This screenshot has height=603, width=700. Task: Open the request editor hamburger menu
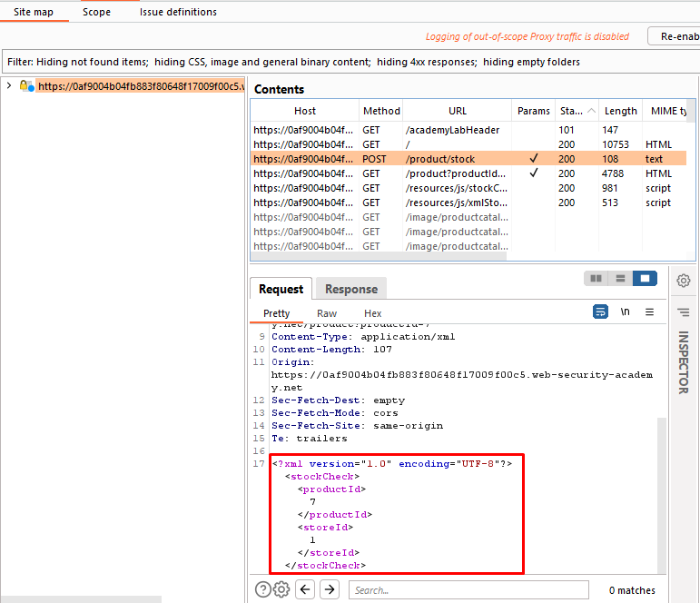(649, 311)
